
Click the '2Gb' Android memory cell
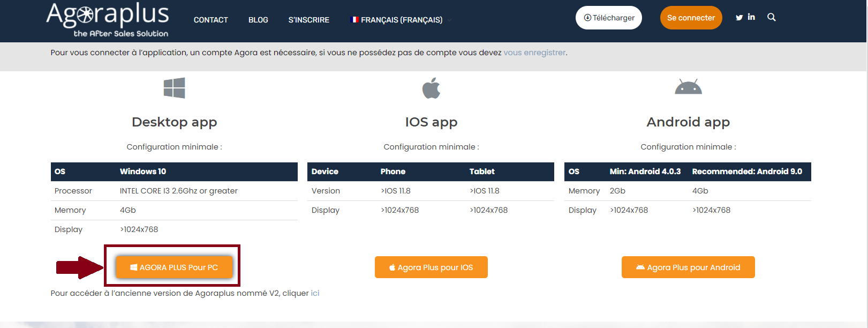click(617, 191)
